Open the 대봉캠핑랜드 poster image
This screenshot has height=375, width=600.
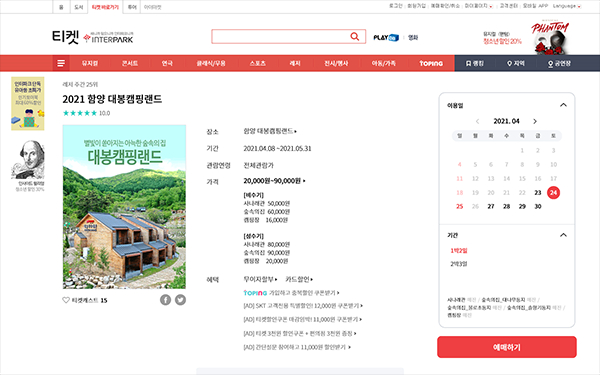(124, 207)
